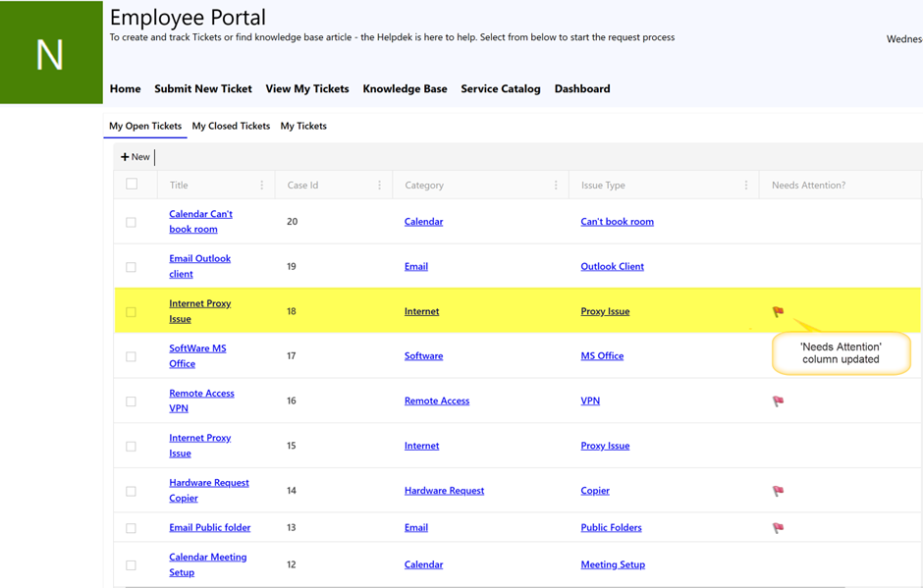Switch to My Closed Tickets tab
This screenshot has width=923, height=588.
pos(231,126)
